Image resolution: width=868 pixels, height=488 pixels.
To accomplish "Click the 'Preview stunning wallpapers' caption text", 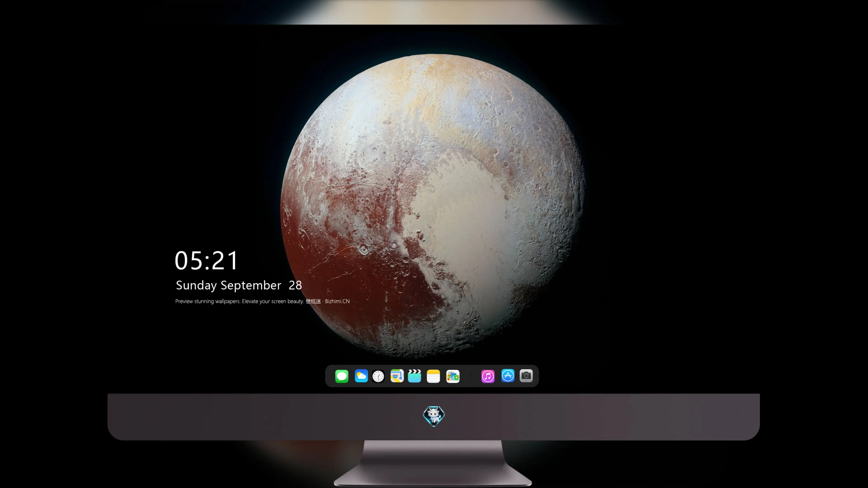I will (x=262, y=301).
